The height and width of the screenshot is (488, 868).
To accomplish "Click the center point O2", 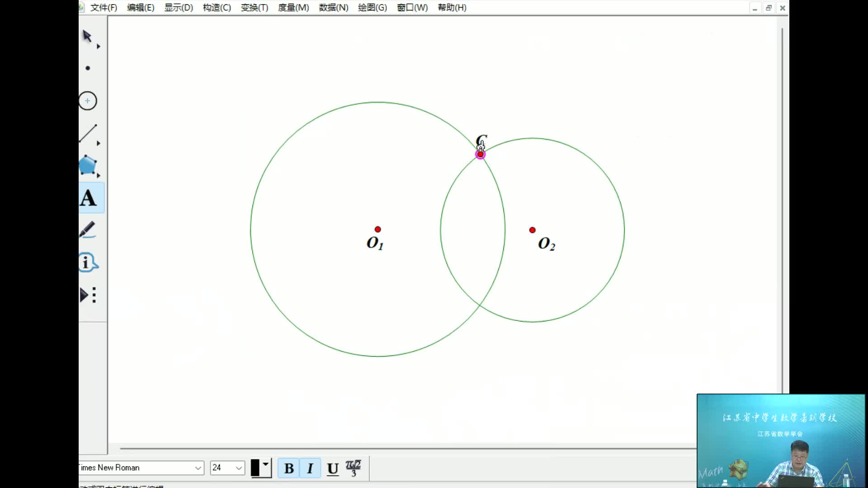I will (532, 230).
